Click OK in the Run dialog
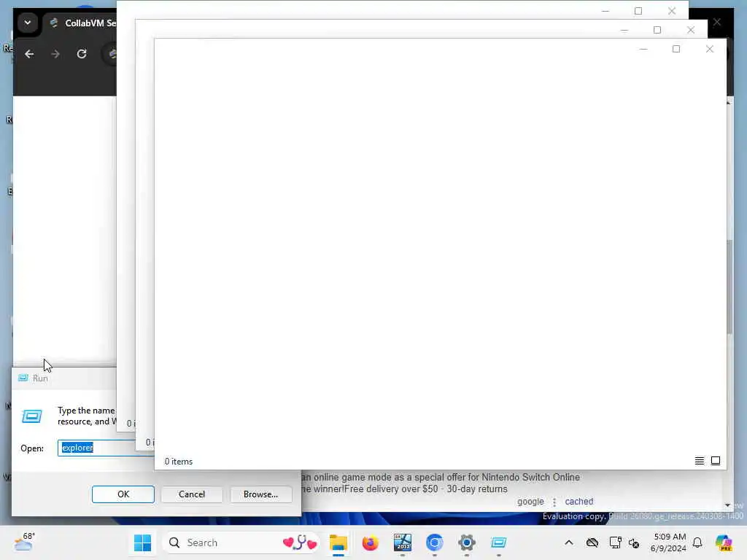 [123, 494]
